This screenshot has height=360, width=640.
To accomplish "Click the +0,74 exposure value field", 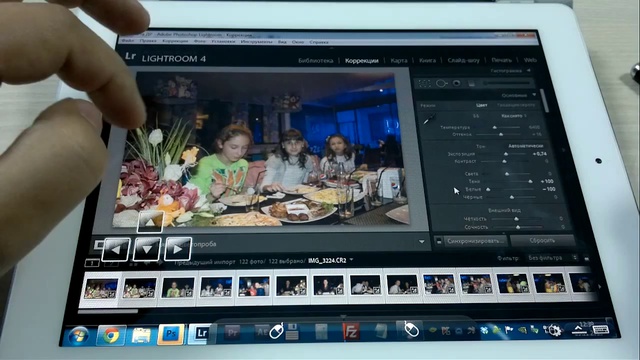I will pos(539,154).
